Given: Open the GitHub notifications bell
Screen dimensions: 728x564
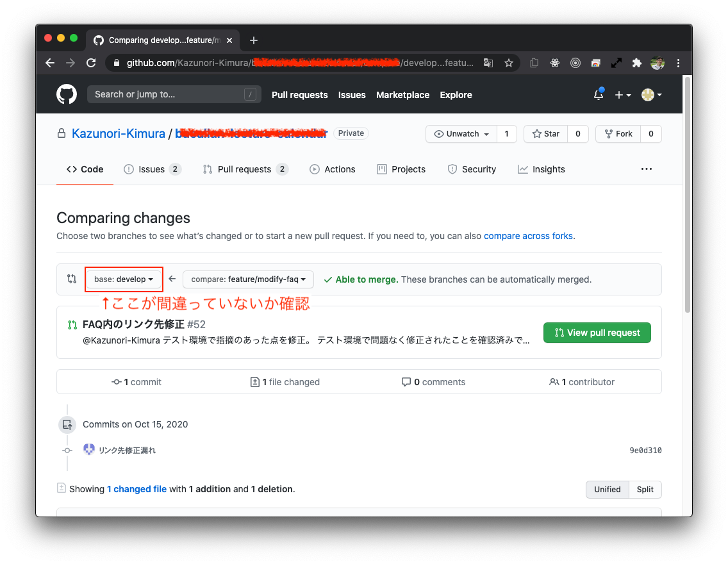Looking at the screenshot, I should click(x=599, y=95).
